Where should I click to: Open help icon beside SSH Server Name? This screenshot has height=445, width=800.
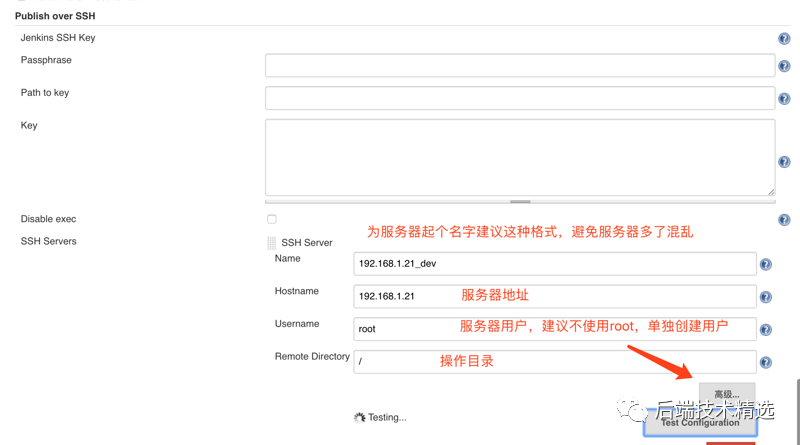coord(765,264)
